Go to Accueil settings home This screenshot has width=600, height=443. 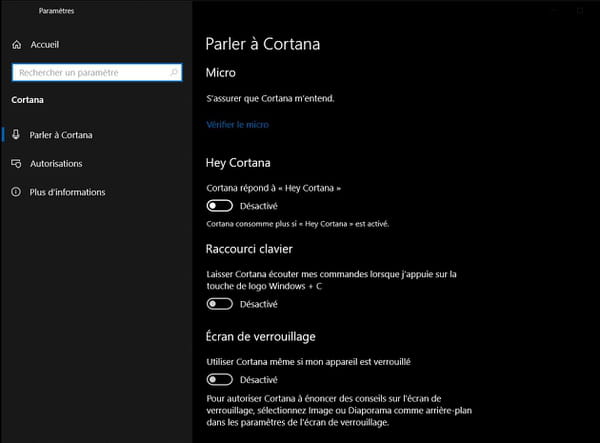tap(45, 45)
